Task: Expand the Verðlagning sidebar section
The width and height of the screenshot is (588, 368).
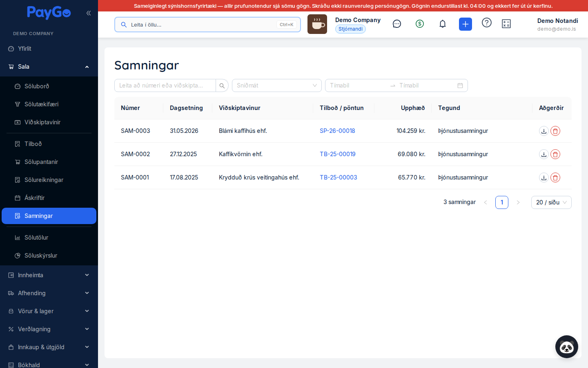Action: click(x=49, y=329)
